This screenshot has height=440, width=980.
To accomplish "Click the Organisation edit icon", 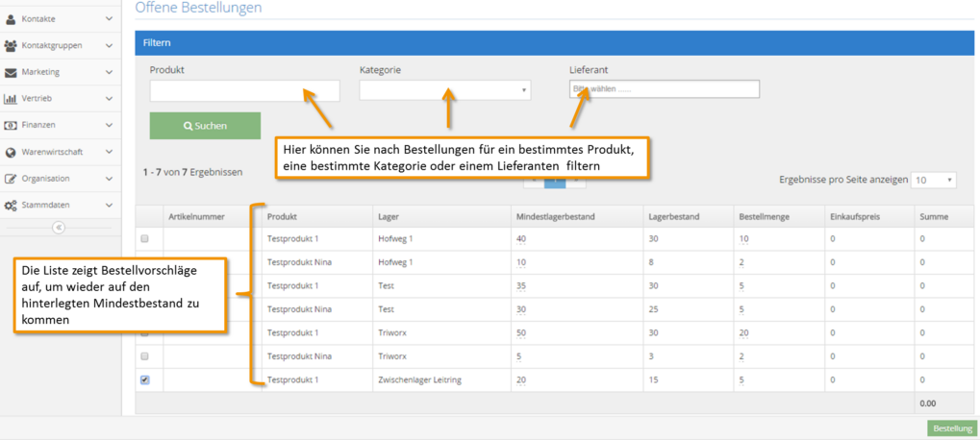I will 10,179.
